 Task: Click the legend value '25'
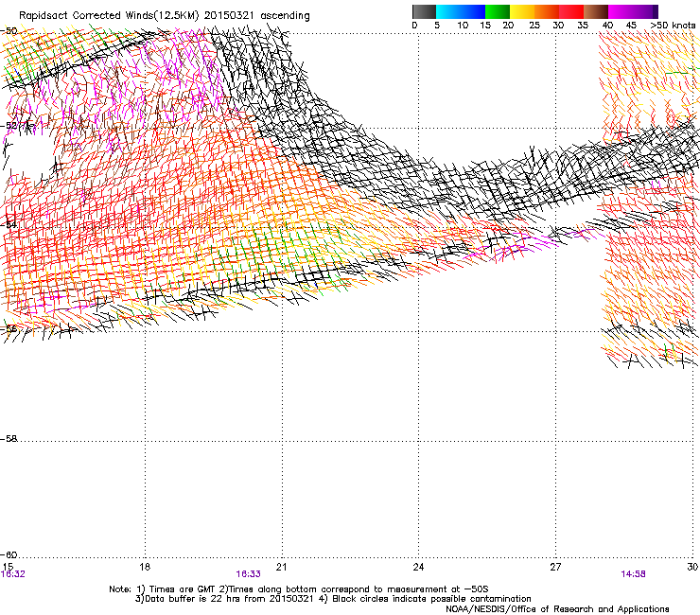point(534,26)
